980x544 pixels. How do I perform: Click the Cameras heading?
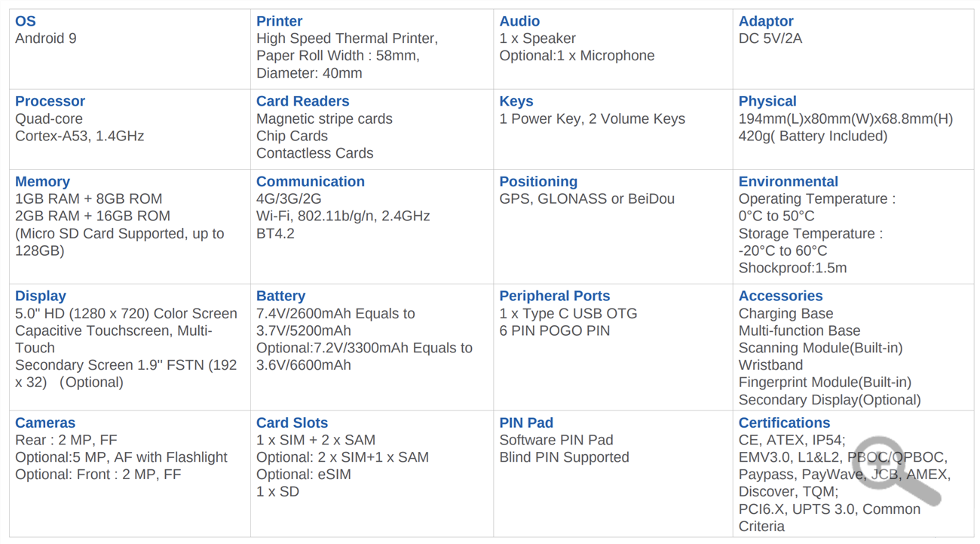coord(45,423)
